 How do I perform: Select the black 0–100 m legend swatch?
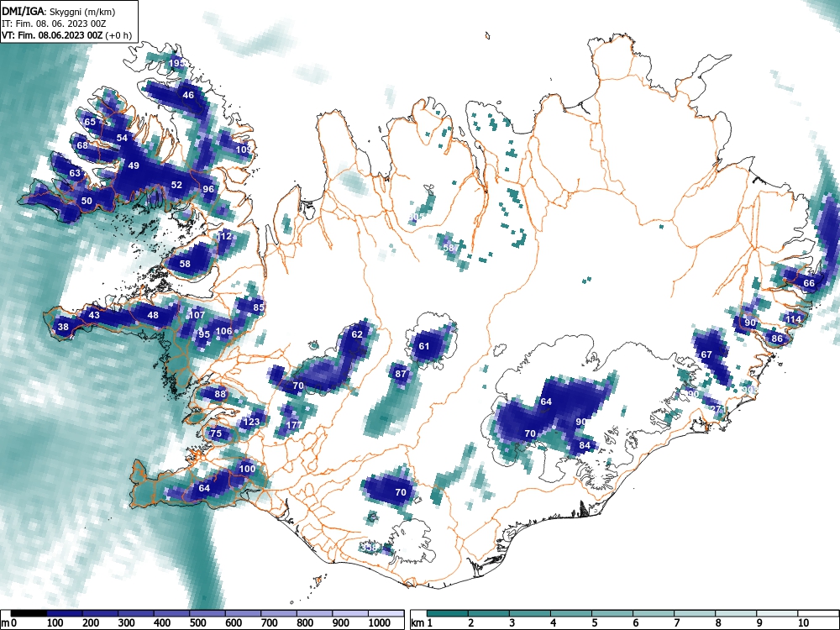tap(29, 613)
